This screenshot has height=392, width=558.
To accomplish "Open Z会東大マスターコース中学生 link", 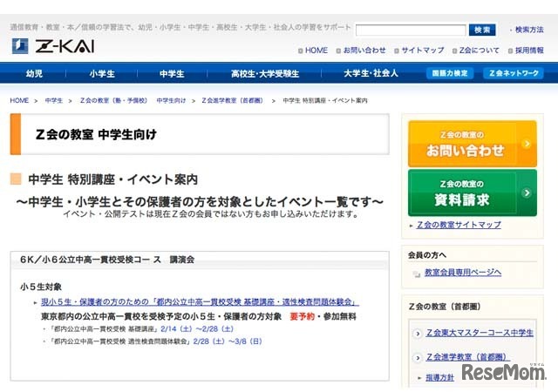I will pyautogui.click(x=480, y=333).
